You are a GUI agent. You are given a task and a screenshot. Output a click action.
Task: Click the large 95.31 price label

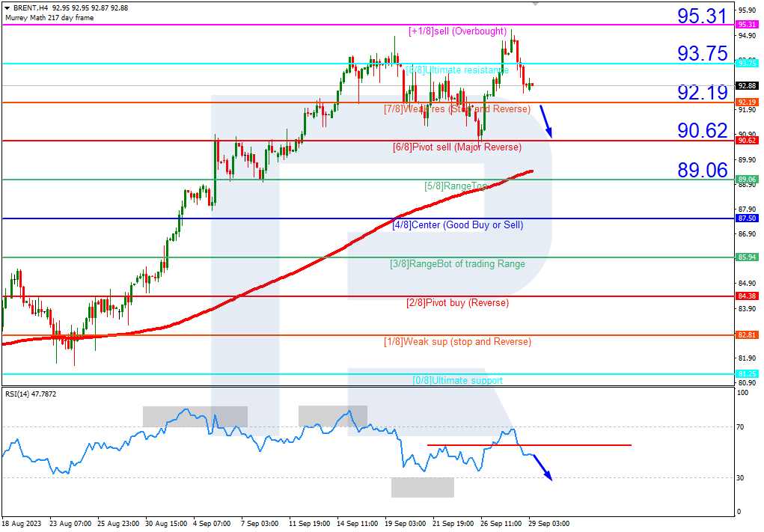click(x=702, y=16)
